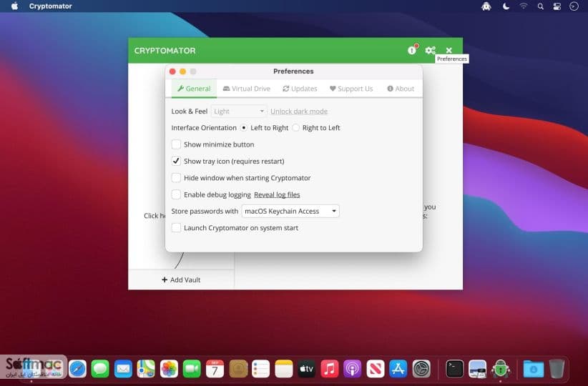This screenshot has height=386, width=588.
Task: Toggle Do Not Disturb moon icon
Action: [x=506, y=6]
